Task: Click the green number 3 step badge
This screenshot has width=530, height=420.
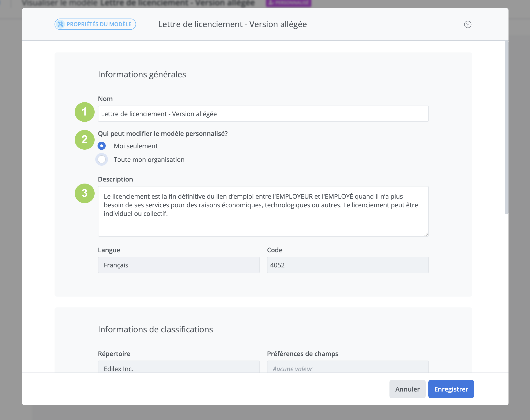Action: [x=85, y=193]
